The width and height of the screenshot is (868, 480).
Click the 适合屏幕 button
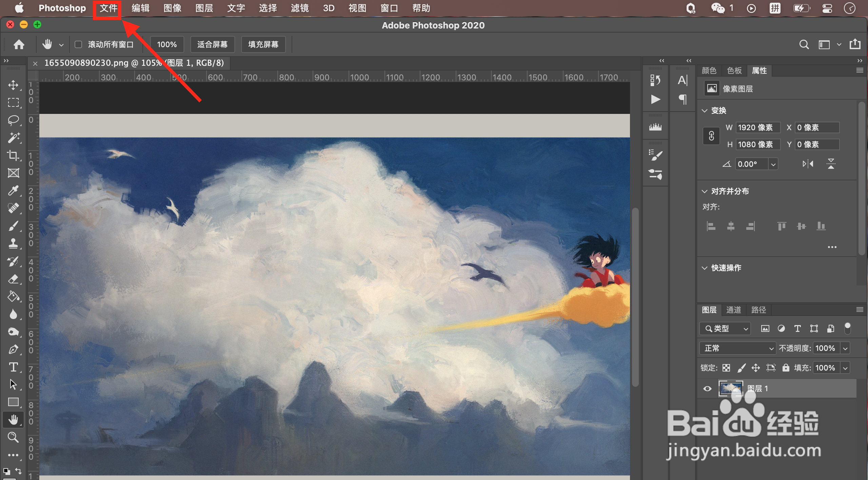point(212,44)
